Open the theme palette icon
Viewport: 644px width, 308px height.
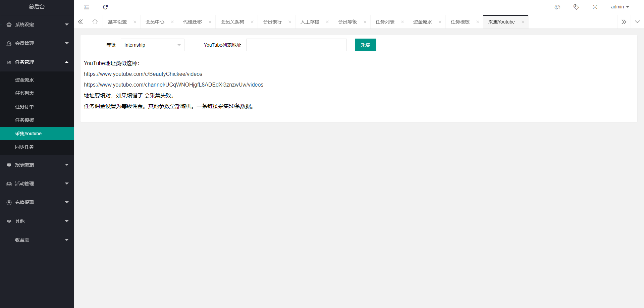click(557, 7)
